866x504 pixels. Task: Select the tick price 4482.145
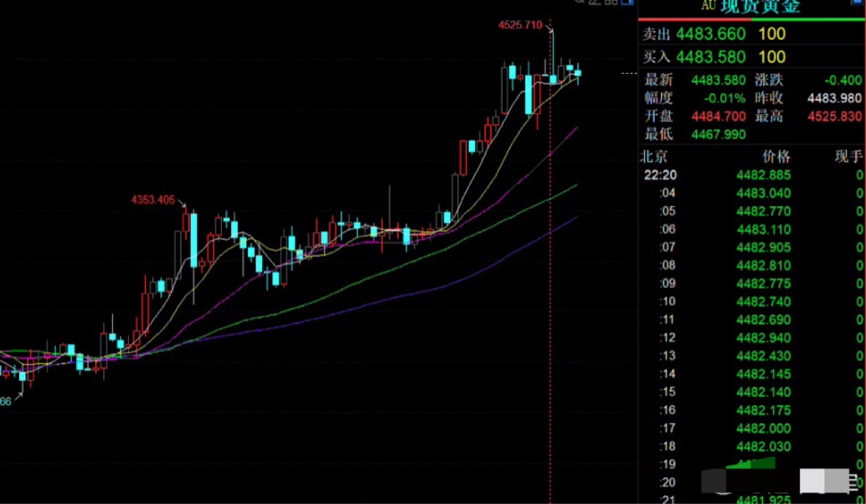click(764, 374)
